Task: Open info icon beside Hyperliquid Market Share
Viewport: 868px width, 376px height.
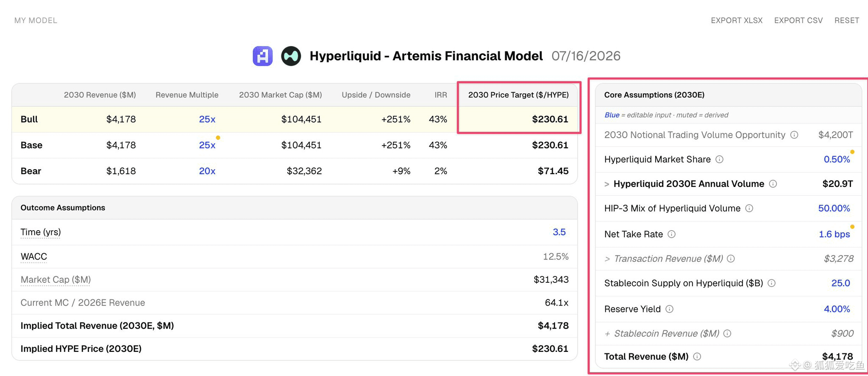Action: [x=720, y=159]
